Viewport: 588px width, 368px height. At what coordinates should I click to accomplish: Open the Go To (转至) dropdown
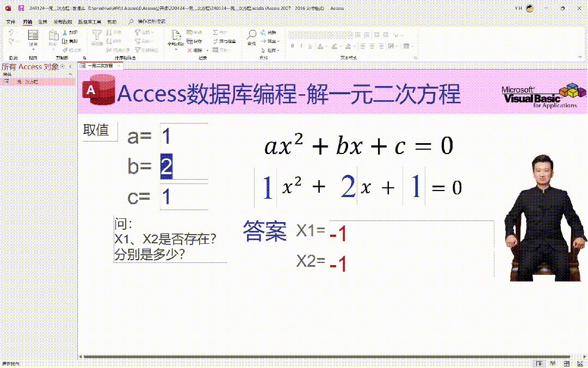[x=270, y=41]
